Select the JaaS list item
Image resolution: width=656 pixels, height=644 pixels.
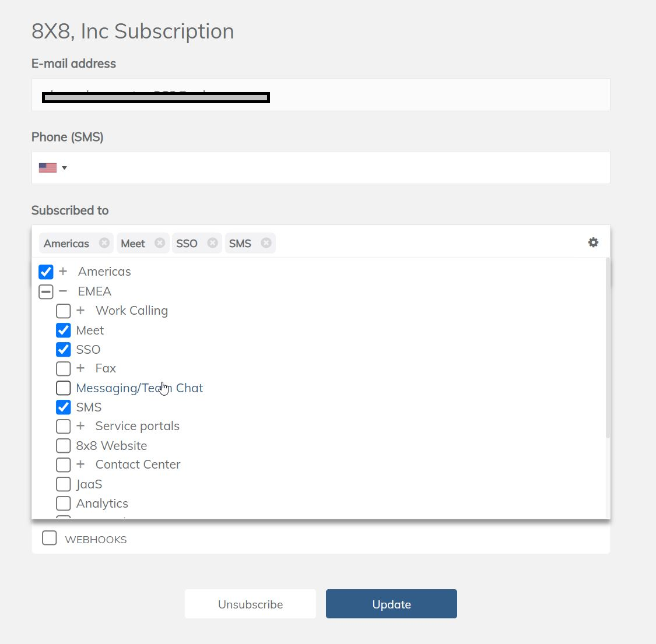coord(89,484)
